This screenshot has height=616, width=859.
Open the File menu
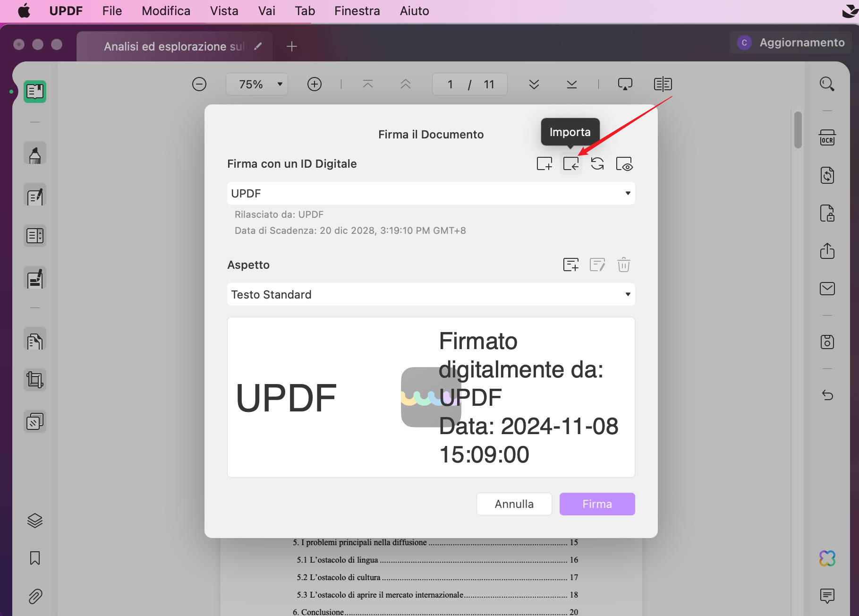point(112,11)
